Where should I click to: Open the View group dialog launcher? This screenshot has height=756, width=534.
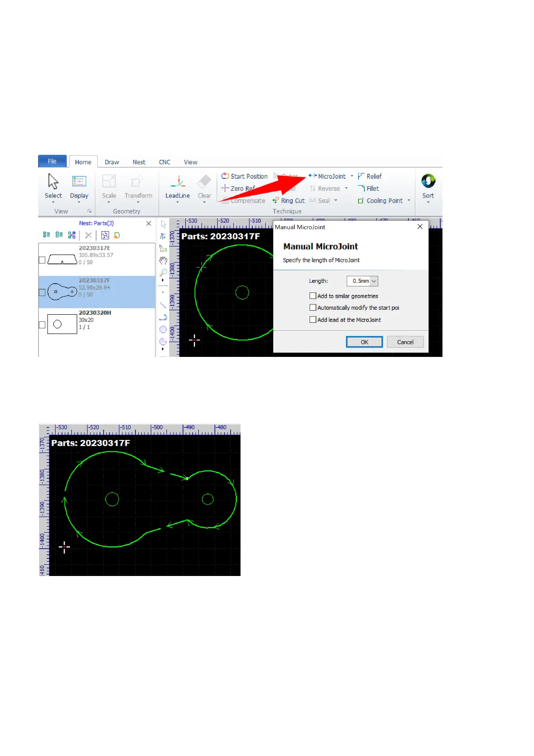(x=89, y=211)
